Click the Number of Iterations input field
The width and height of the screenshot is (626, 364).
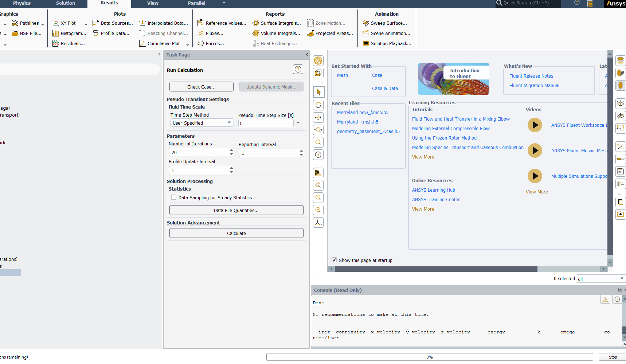199,152
